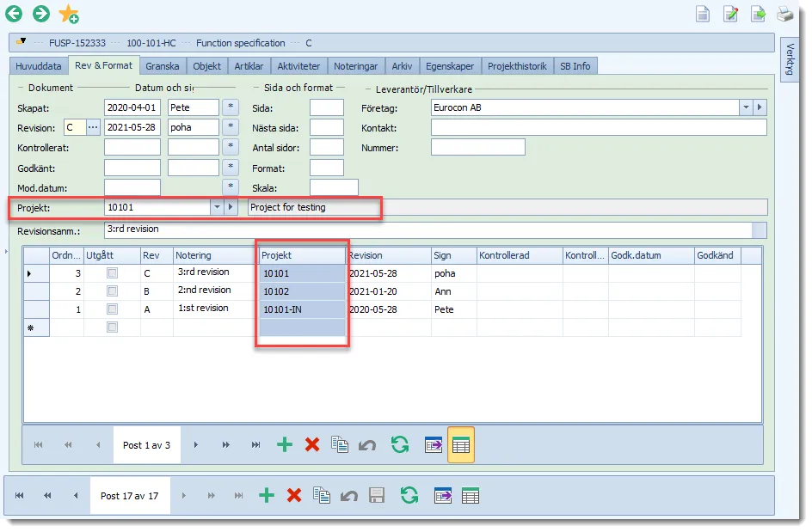This screenshot has width=812, height=532.
Task: Toggle Utgått checkbox in the new row
Action: coord(112,327)
